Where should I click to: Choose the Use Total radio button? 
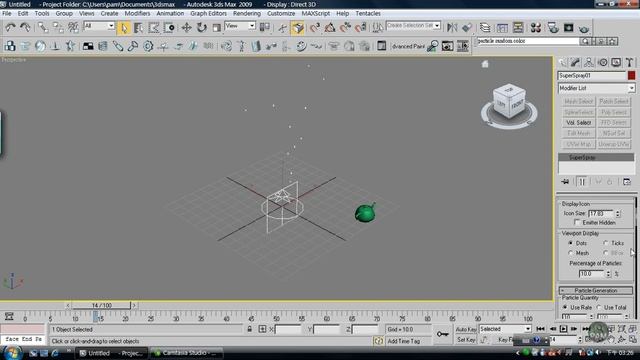[x=599, y=307]
